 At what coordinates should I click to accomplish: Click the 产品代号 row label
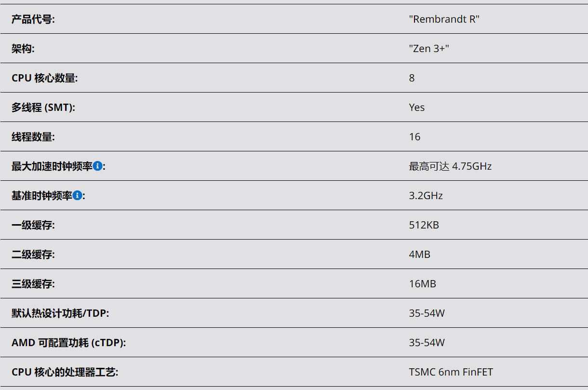pyautogui.click(x=33, y=19)
